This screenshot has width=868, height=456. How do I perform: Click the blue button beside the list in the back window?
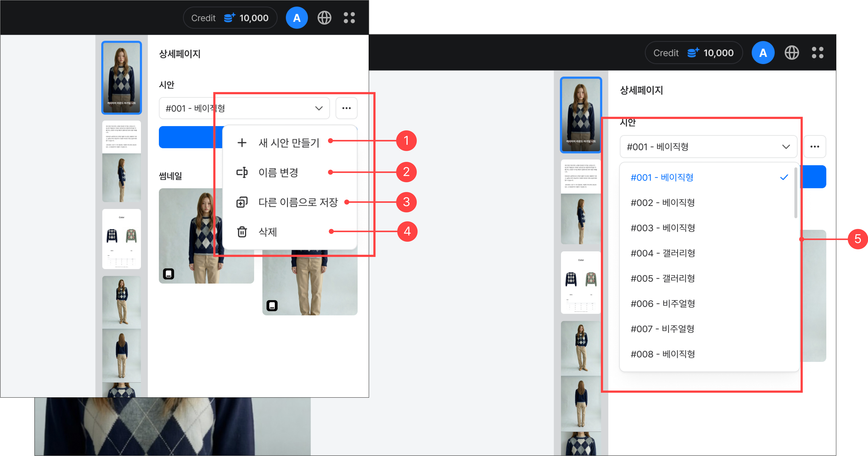[813, 177]
